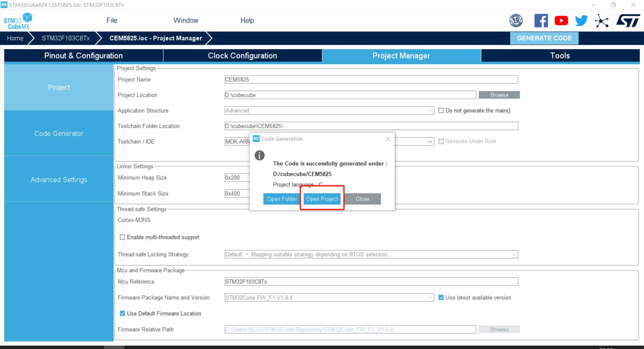Switch to Clock Configuration tab

[243, 56]
